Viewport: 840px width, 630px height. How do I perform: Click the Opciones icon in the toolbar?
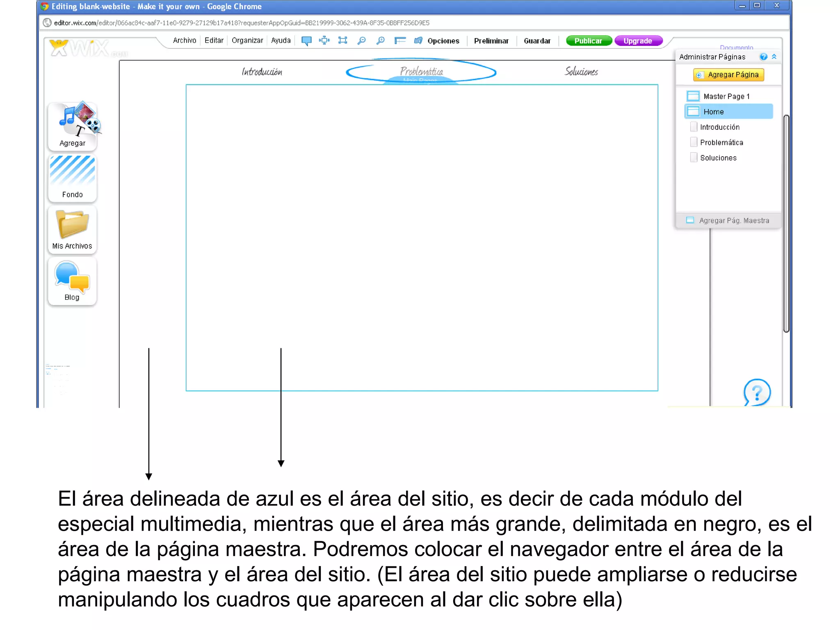(418, 40)
